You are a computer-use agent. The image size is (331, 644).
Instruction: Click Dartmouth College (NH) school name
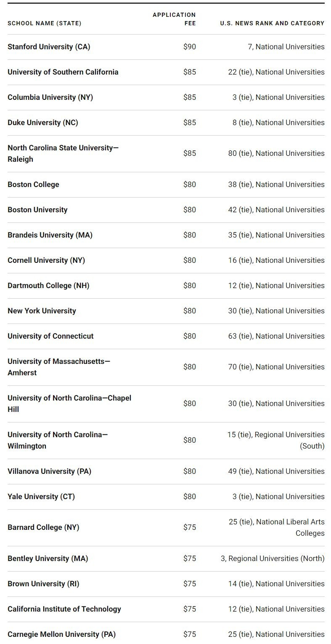(48, 286)
